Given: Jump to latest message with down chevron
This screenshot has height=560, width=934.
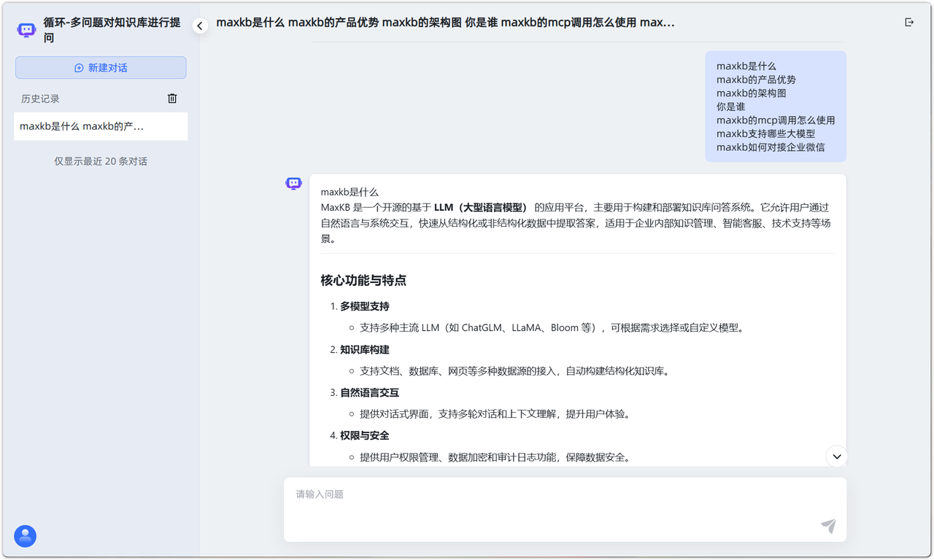Looking at the screenshot, I should [837, 456].
